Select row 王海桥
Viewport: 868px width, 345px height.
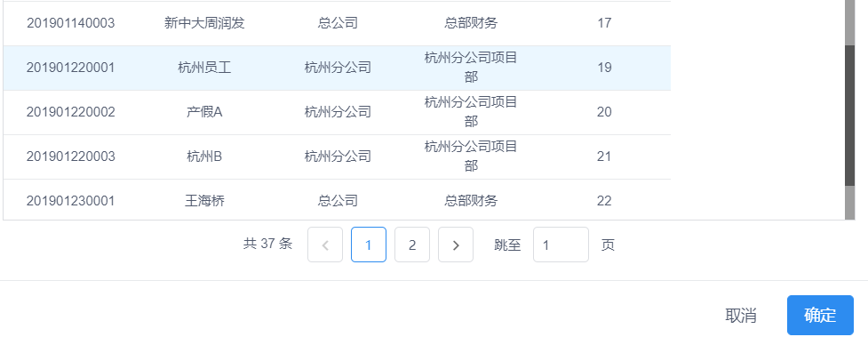337,200
